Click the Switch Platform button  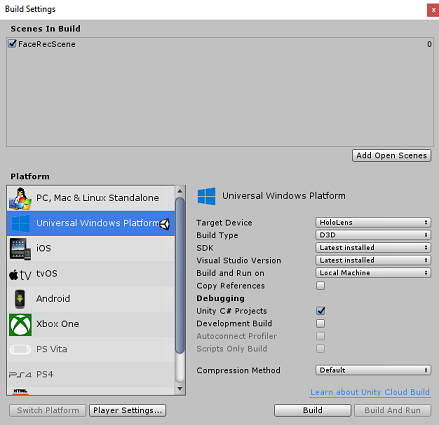tap(48, 410)
